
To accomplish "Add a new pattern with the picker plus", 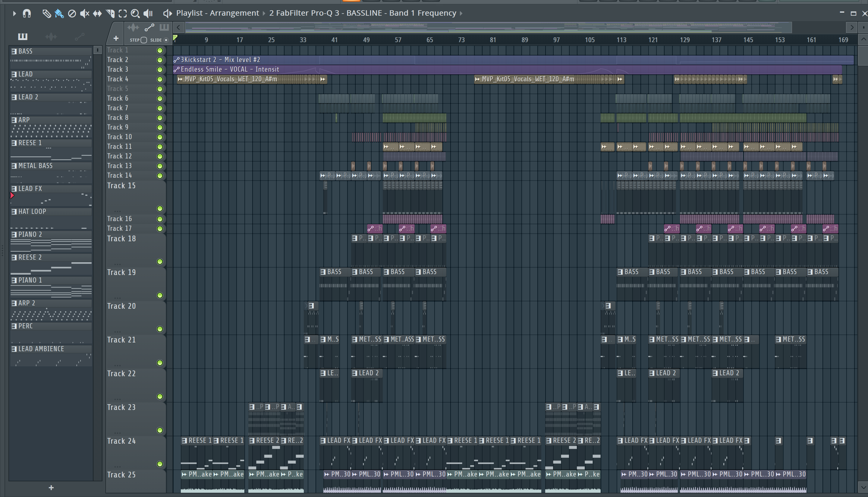I will point(51,488).
